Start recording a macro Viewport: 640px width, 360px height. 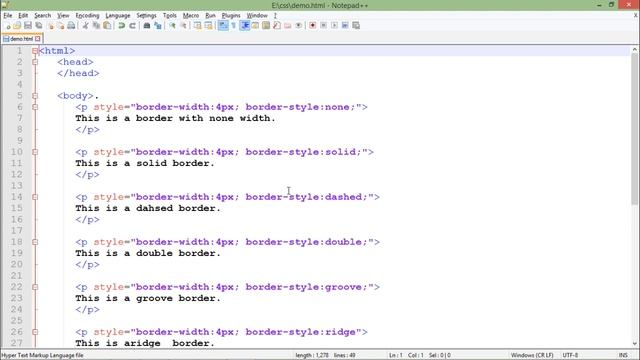click(313, 25)
